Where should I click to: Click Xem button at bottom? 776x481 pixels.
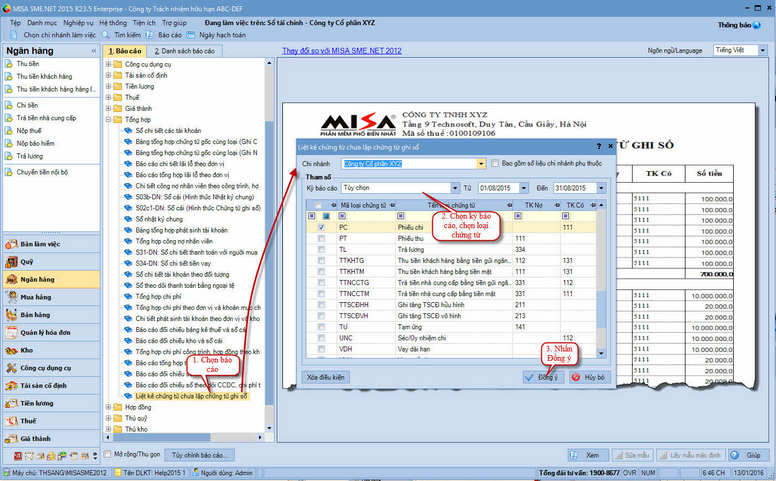[x=587, y=455]
